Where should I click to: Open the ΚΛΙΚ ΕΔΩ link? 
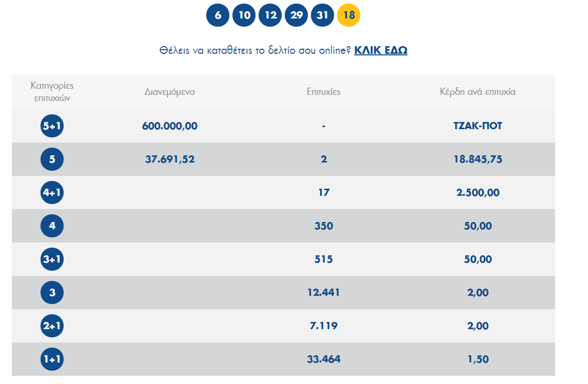click(x=381, y=50)
